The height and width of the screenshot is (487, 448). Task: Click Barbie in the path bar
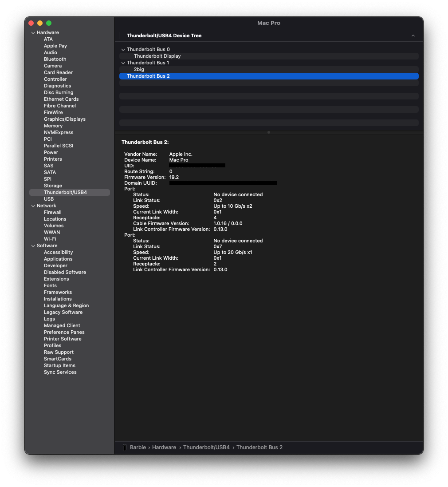click(138, 447)
